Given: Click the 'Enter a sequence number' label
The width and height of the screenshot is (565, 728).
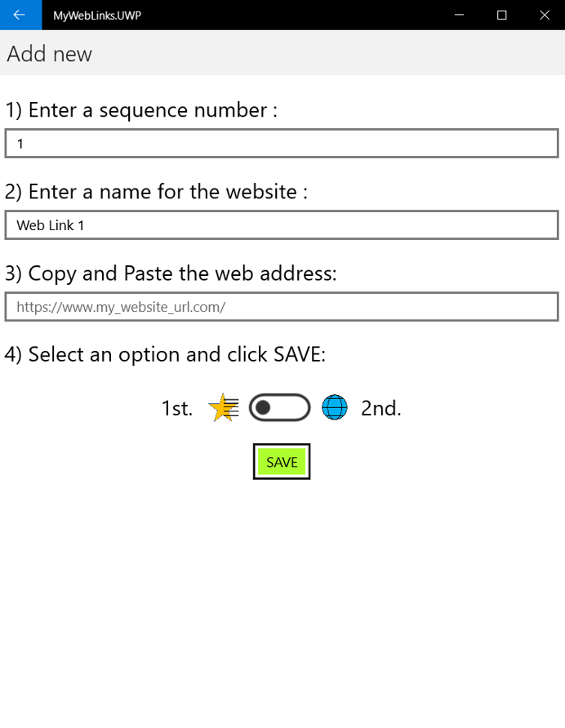Looking at the screenshot, I should [141, 110].
